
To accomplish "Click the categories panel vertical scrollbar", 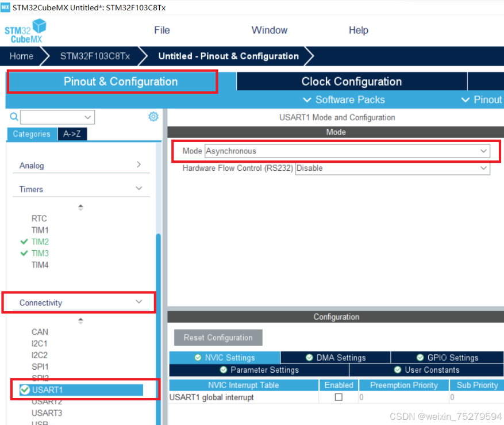I will point(158,328).
